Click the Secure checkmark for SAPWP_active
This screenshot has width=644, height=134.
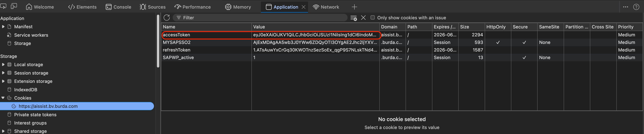(x=524, y=58)
